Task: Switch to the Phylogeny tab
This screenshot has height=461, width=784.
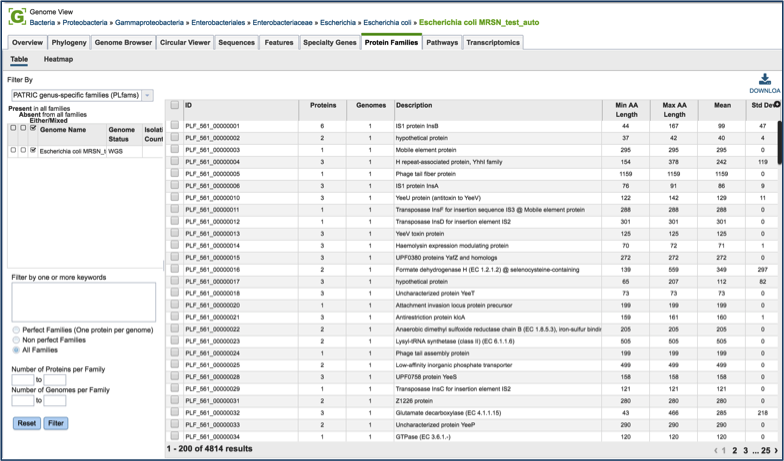Action: pyautogui.click(x=69, y=42)
